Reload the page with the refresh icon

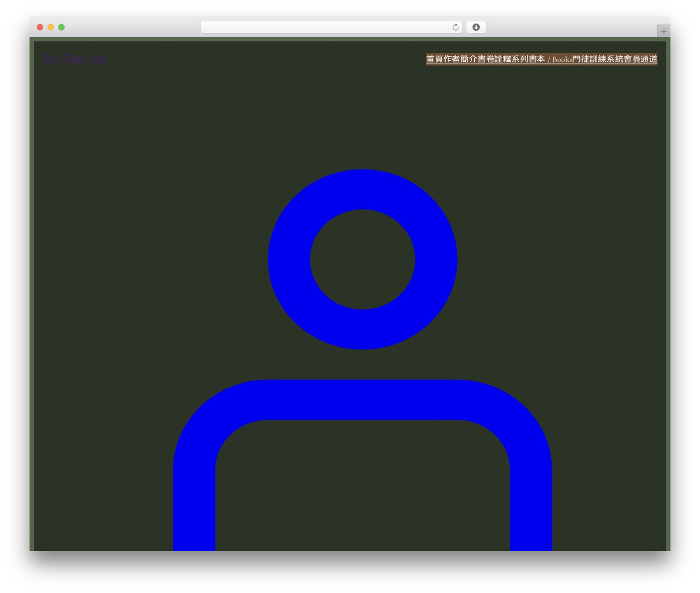(456, 27)
